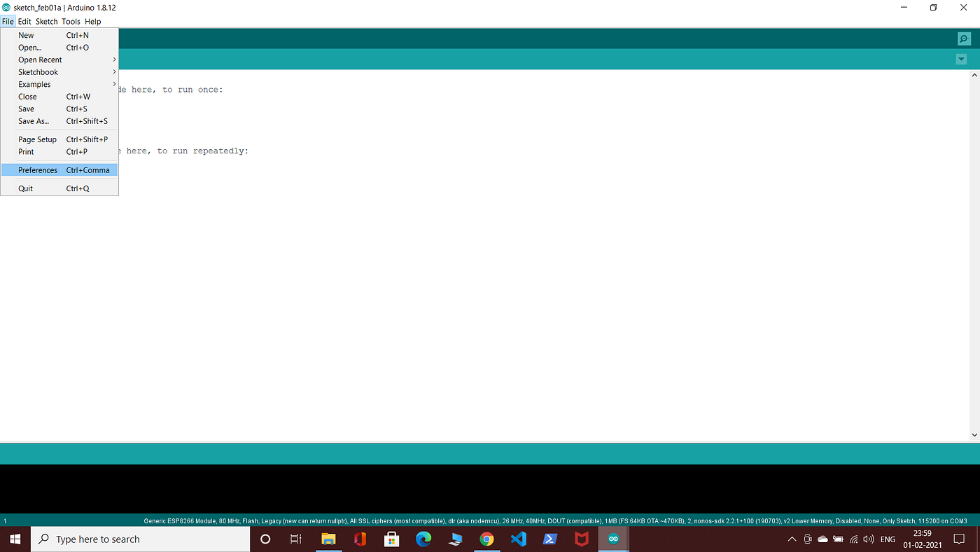Viewport: 980px width, 552px height.
Task: Open the Microsoft Store taskbar icon
Action: 392,539
